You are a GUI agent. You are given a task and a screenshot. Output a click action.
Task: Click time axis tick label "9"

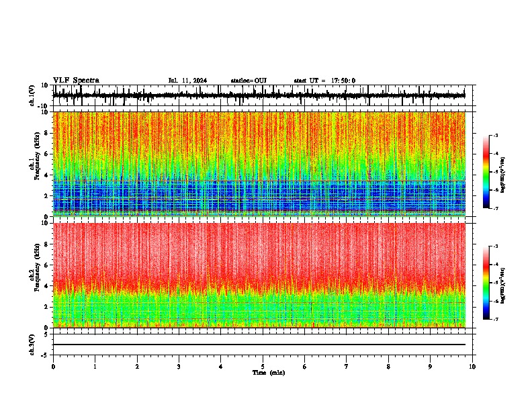(x=430, y=367)
